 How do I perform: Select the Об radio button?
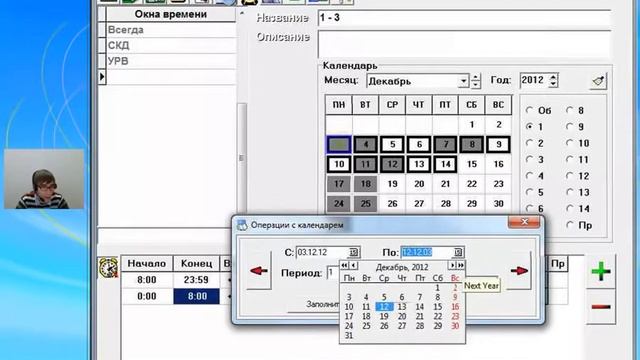tap(530, 110)
